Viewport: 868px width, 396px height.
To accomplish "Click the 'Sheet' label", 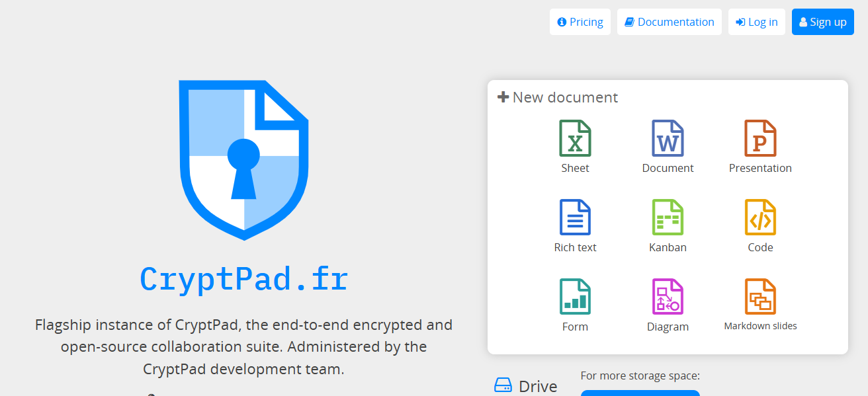I will tap(575, 168).
